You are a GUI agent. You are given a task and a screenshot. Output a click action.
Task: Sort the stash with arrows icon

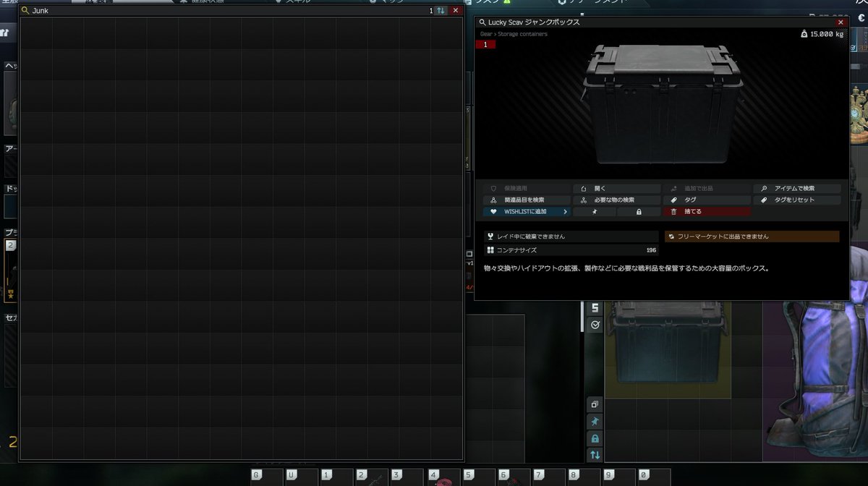pyautogui.click(x=595, y=456)
